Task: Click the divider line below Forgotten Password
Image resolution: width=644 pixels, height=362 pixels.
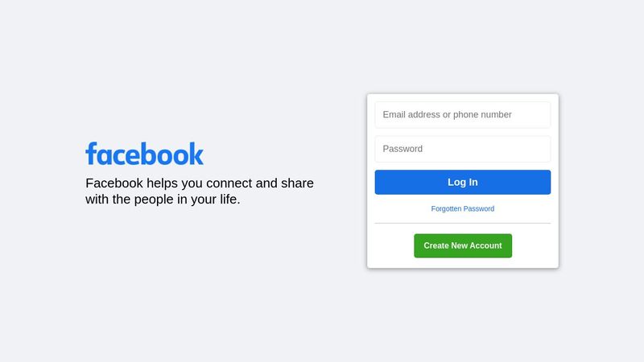Action: tap(462, 224)
